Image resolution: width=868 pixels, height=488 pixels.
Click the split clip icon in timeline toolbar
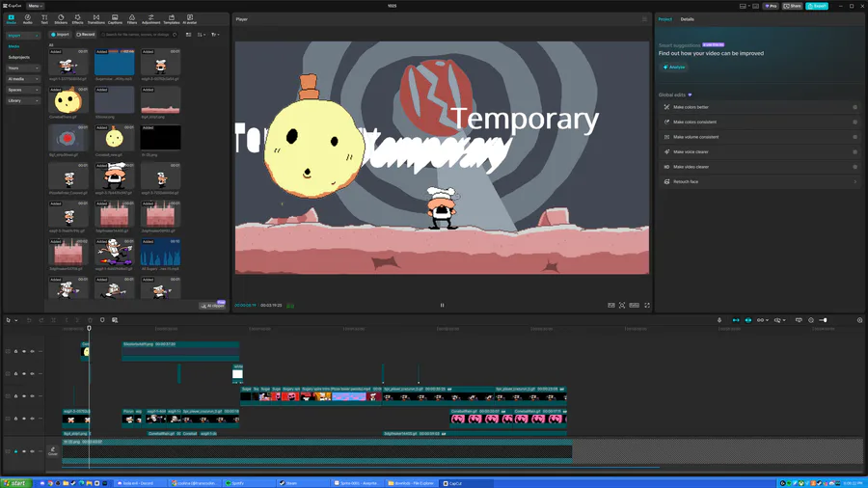click(54, 320)
